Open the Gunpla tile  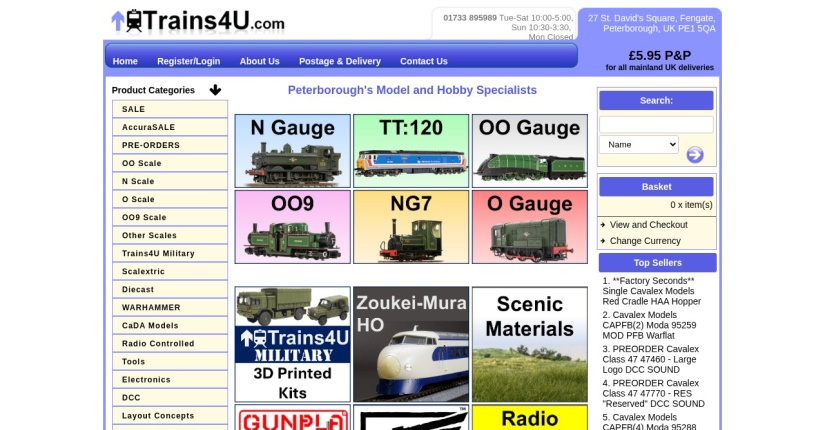[293, 417]
